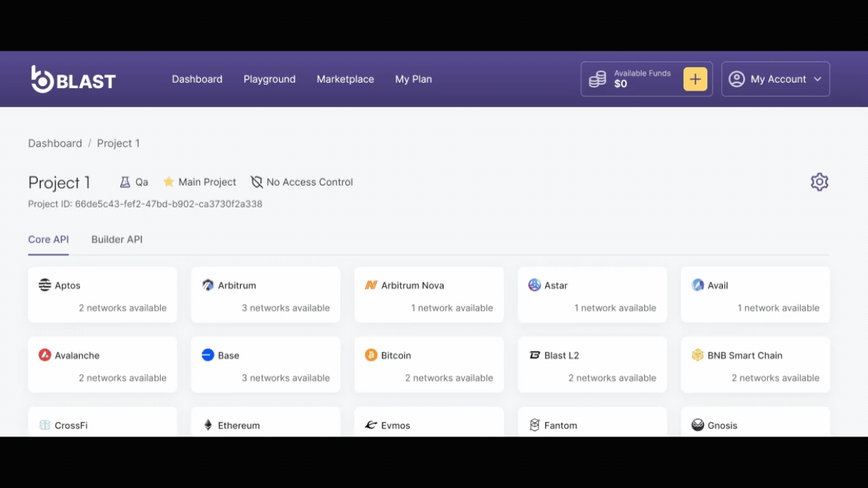The height and width of the screenshot is (488, 868).
Task: Click the Available Funds $0 amount
Action: 620,84
